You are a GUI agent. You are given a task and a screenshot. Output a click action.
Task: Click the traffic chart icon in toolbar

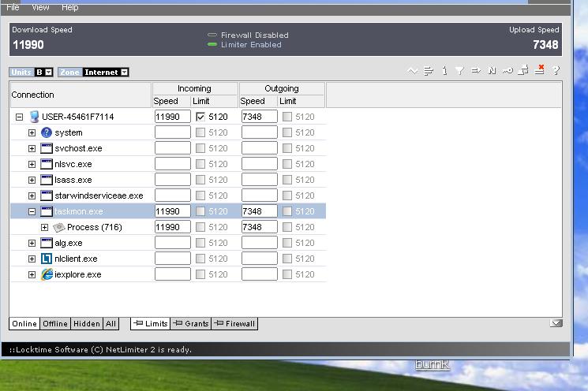(412, 71)
